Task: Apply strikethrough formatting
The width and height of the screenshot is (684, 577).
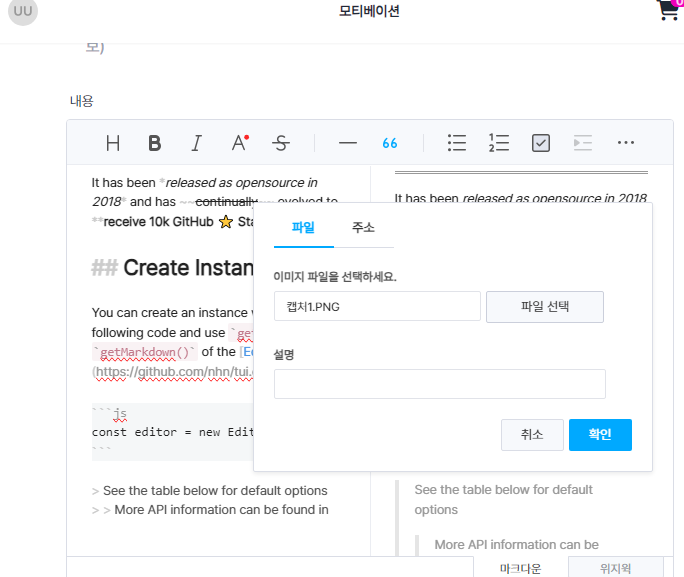Action: point(280,143)
